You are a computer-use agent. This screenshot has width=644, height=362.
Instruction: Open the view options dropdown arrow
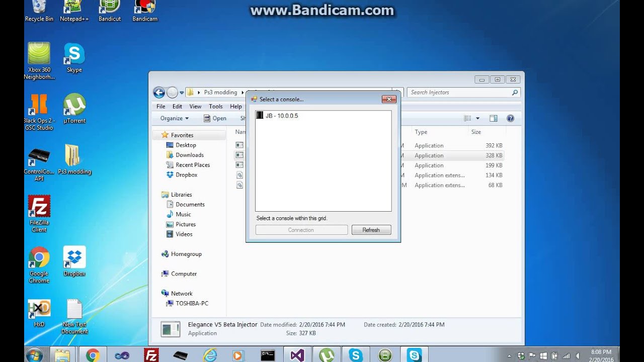[x=477, y=119]
